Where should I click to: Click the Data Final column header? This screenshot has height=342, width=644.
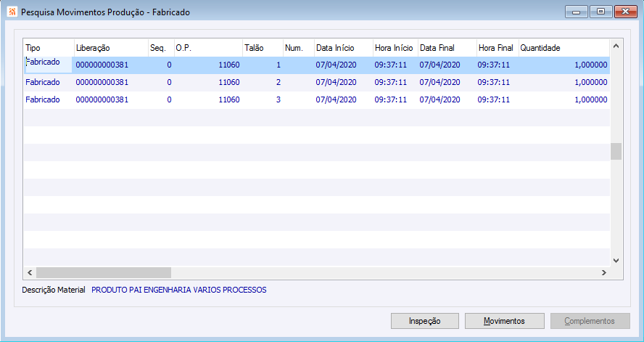[447, 48]
